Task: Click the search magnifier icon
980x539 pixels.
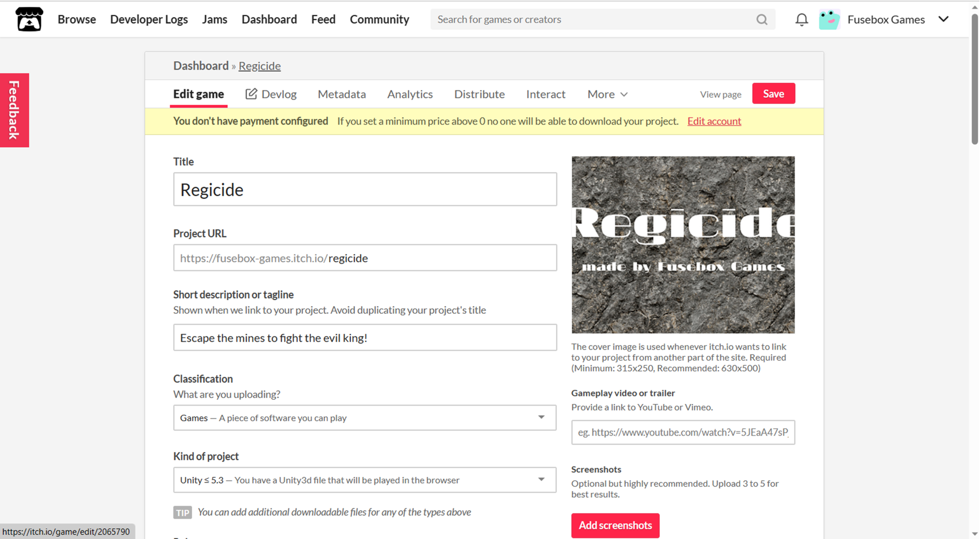Action: tap(762, 20)
